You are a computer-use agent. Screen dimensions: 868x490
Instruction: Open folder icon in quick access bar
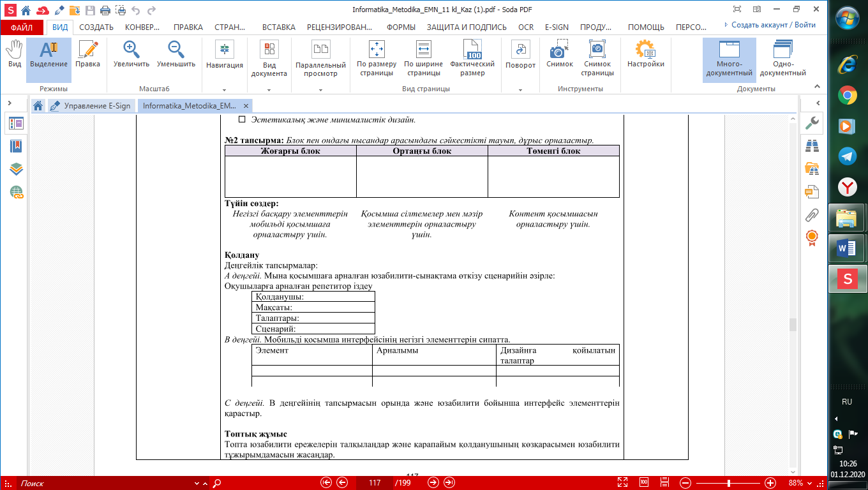point(75,10)
